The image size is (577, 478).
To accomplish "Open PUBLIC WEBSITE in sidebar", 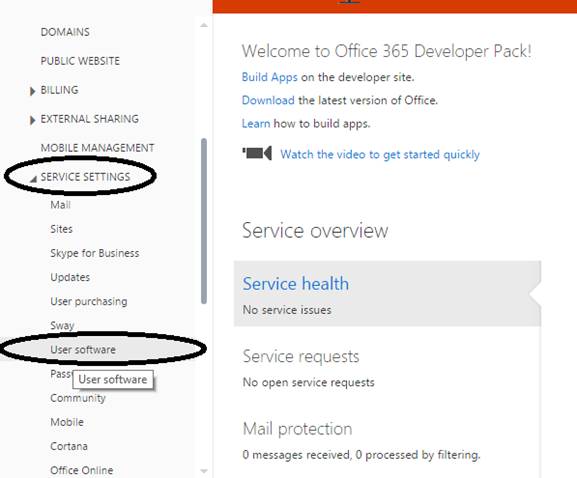I will [80, 61].
